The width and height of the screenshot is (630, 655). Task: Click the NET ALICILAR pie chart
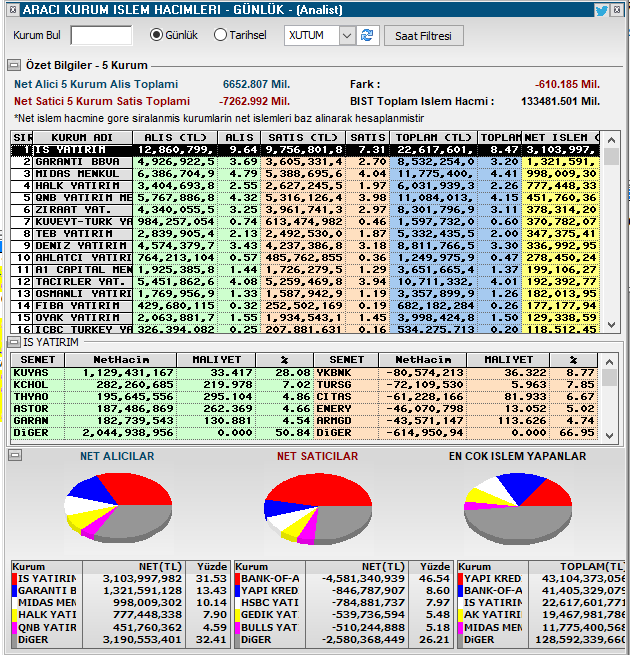click(x=118, y=508)
